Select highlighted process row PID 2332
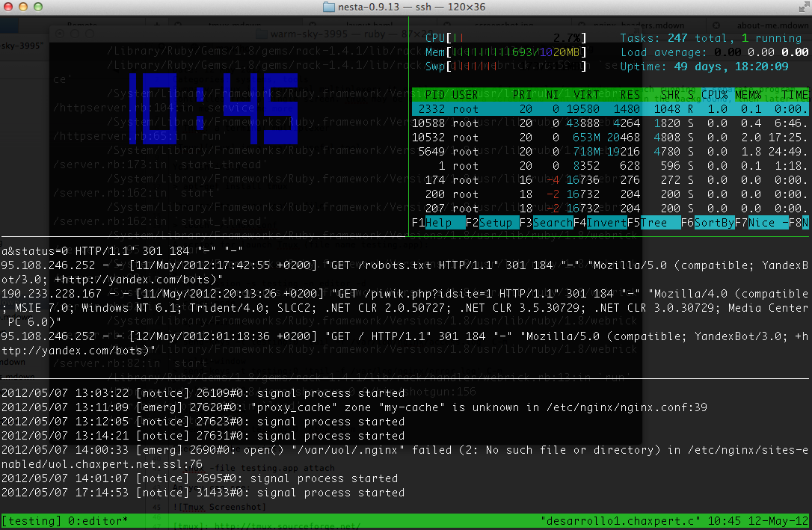 click(610, 108)
